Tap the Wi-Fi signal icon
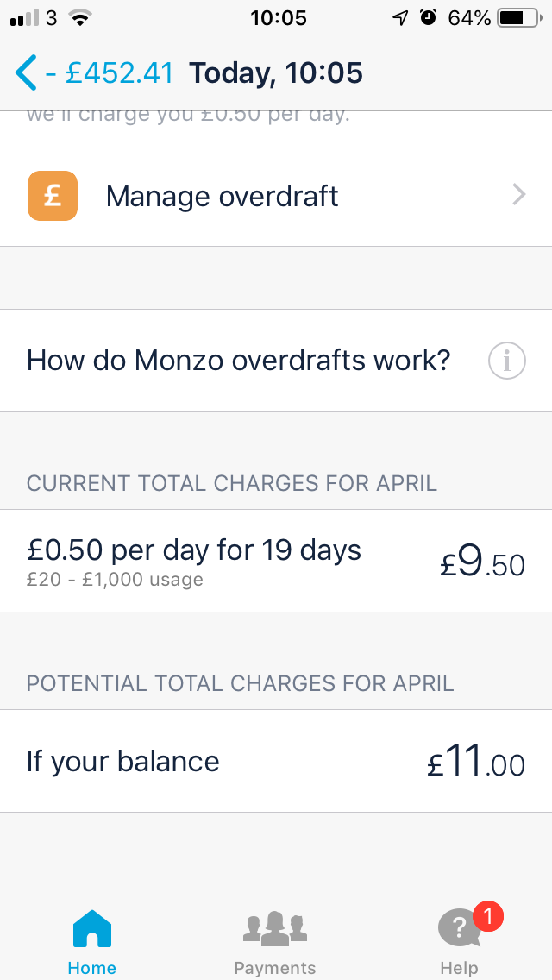The image size is (552, 980). (x=80, y=17)
